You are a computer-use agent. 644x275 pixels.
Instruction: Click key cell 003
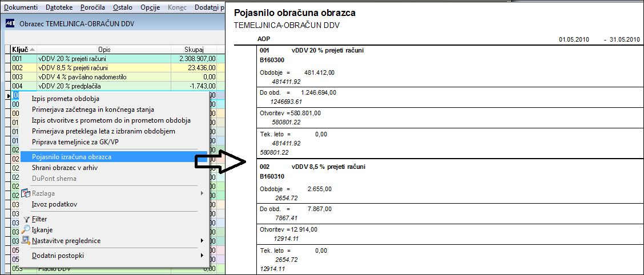[24, 77]
